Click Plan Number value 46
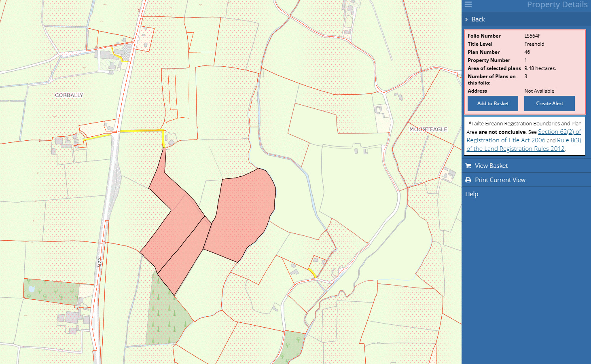The image size is (591, 364). click(527, 52)
